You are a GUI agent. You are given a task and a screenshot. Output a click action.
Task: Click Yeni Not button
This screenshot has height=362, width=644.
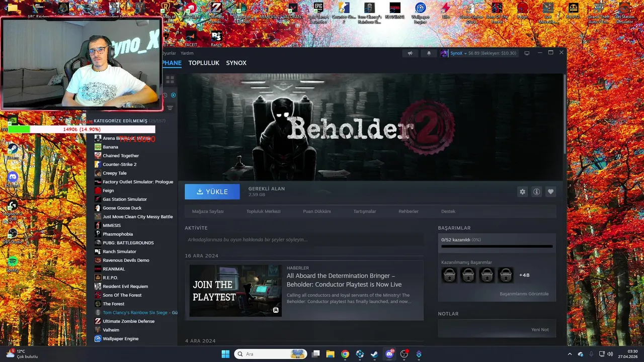click(540, 330)
